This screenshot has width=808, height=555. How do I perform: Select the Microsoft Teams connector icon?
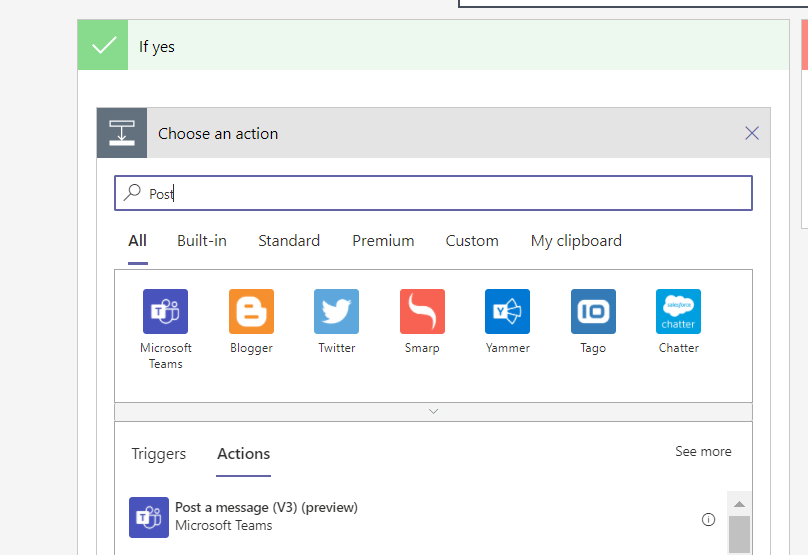165,312
